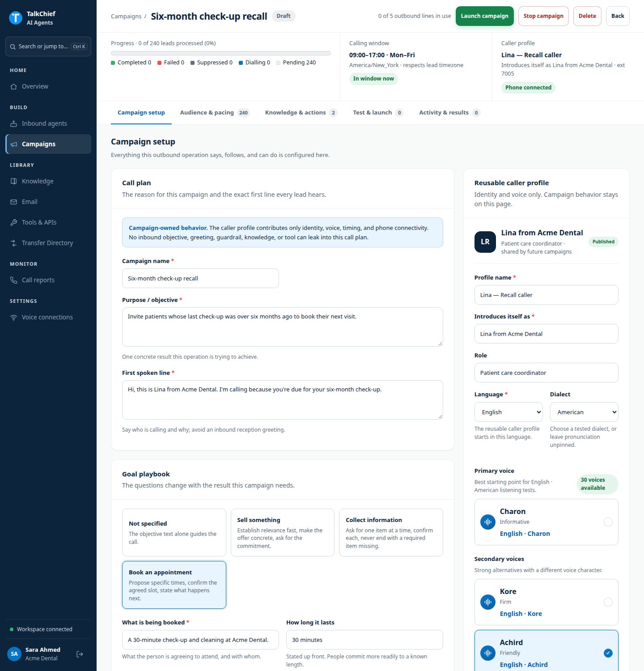Switch to the Audience & pacing tab

click(215, 113)
